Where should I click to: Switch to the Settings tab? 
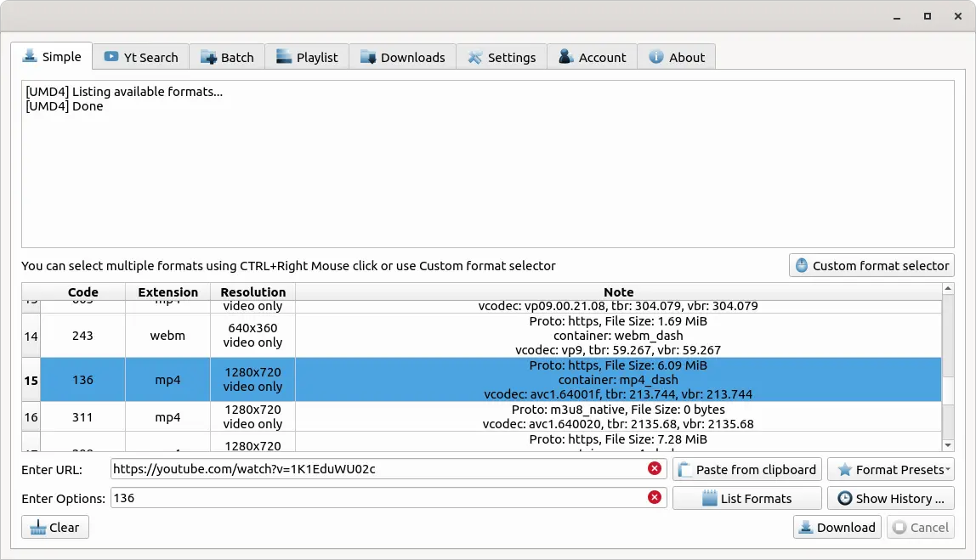point(502,57)
